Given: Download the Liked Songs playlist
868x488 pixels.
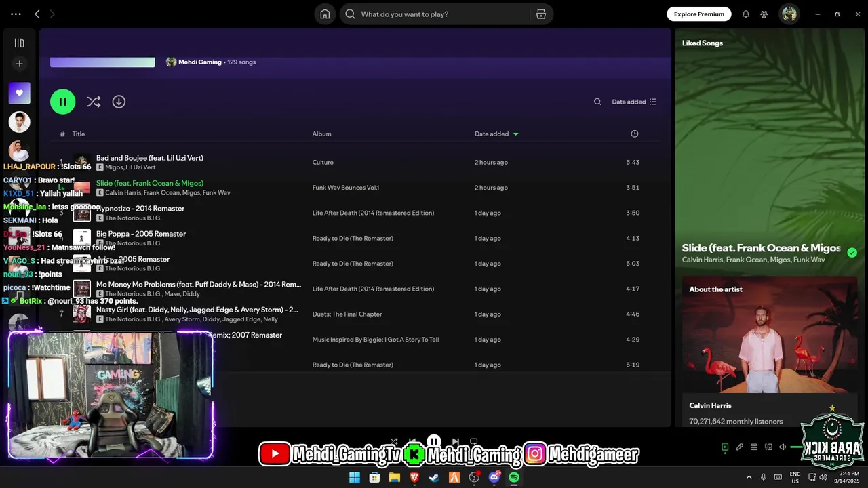Looking at the screenshot, I should pos(119,102).
